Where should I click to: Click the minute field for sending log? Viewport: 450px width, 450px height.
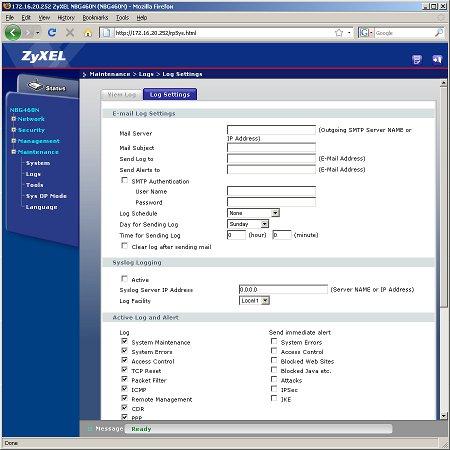282,235
